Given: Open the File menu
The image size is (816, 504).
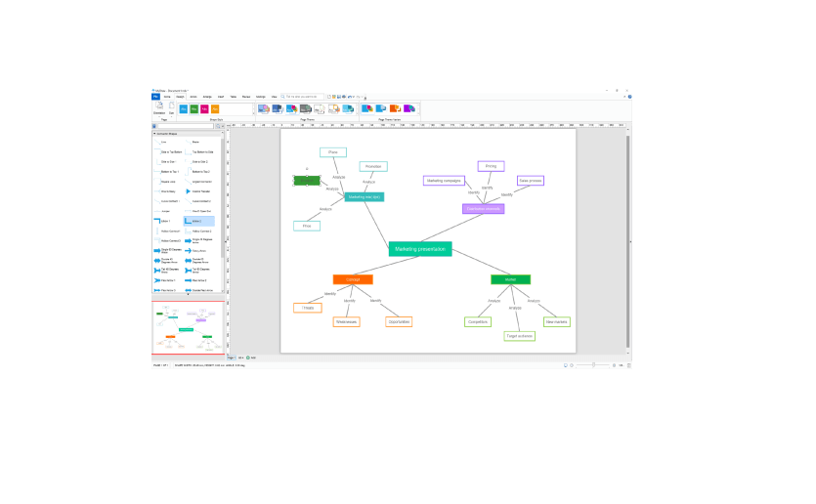Looking at the screenshot, I should tap(155, 97).
